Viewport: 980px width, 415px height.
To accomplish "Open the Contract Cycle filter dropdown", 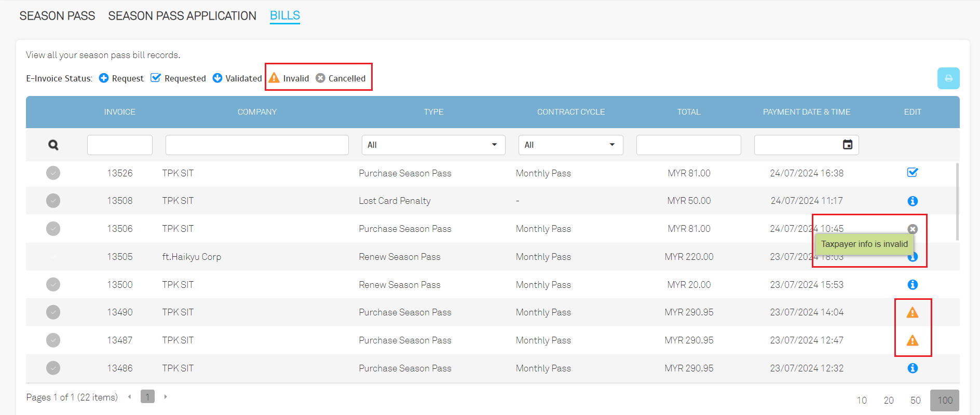I will point(570,145).
